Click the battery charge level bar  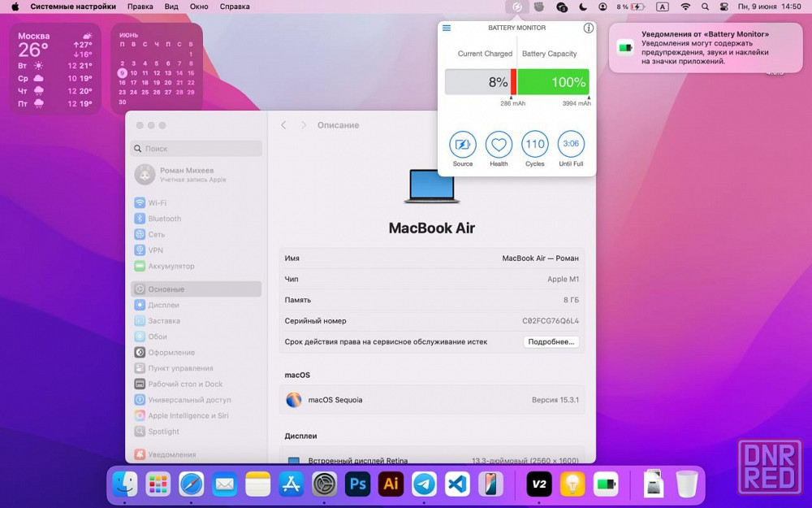481,82
